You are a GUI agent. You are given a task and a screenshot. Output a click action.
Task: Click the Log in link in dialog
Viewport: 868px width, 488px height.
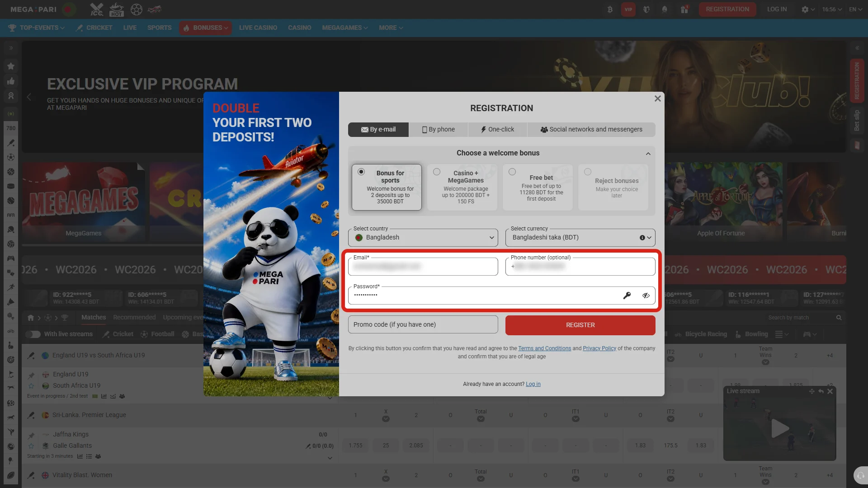(x=533, y=384)
